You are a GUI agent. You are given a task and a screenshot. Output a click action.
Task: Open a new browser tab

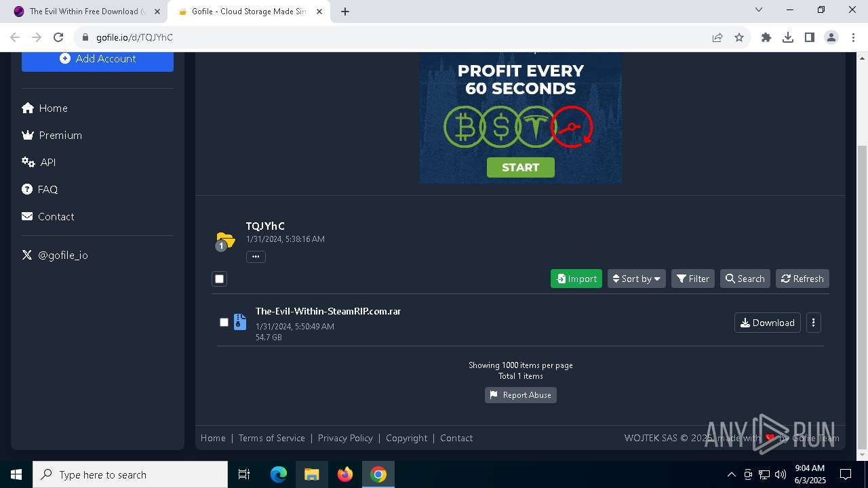point(345,12)
